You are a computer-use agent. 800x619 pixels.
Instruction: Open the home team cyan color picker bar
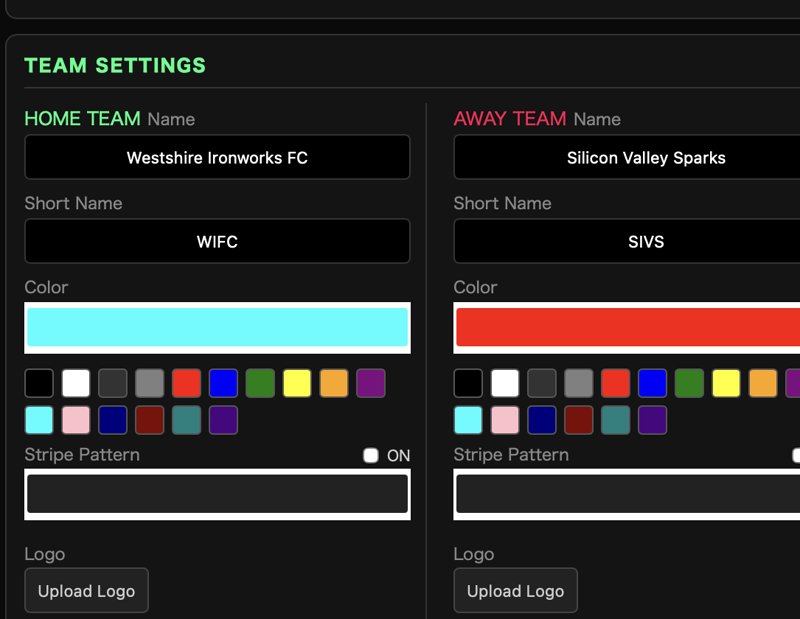217,328
